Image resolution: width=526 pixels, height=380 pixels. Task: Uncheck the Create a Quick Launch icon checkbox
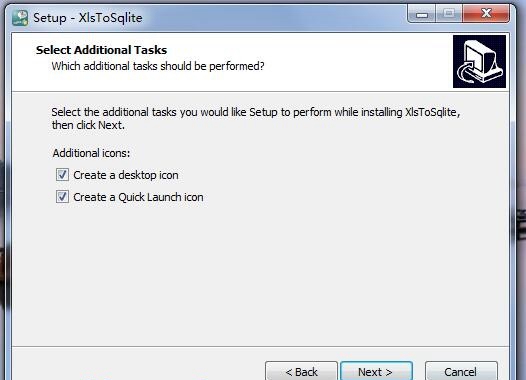pos(62,197)
